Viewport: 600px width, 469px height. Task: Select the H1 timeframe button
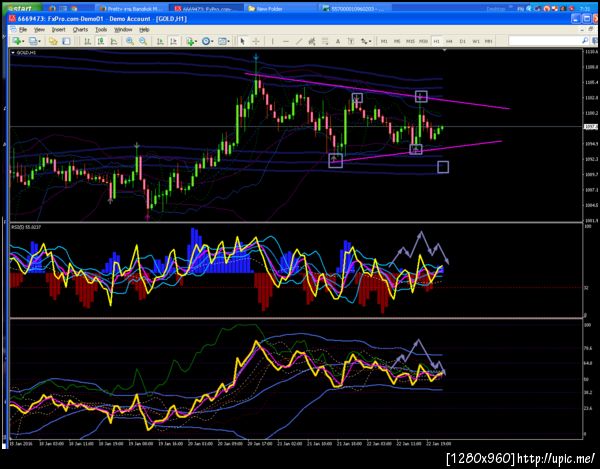pos(436,41)
